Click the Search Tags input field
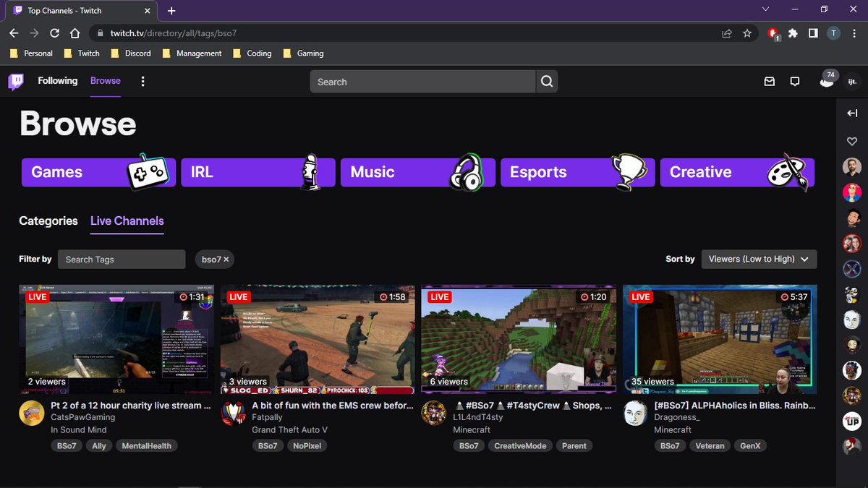The image size is (868, 488). coord(122,259)
